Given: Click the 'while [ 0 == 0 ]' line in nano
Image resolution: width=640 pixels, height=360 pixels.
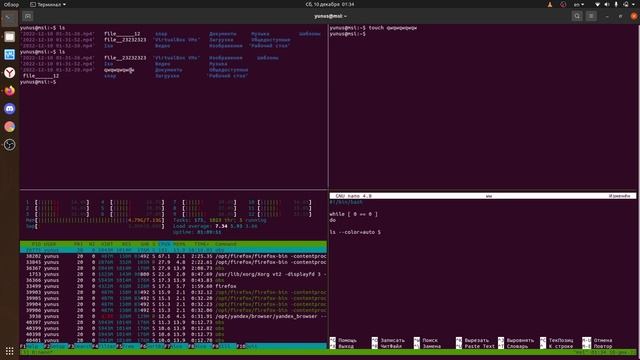Looking at the screenshot, I should (353, 214).
